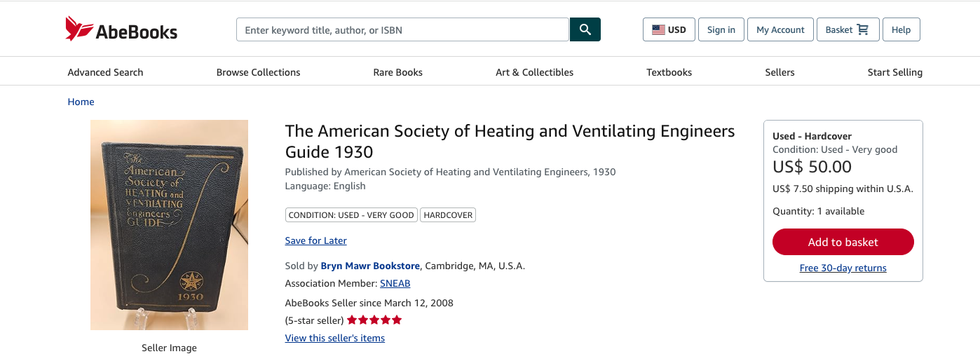This screenshot has height=361, width=980.
Task: Navigate to Art & Collectibles
Action: click(x=534, y=72)
